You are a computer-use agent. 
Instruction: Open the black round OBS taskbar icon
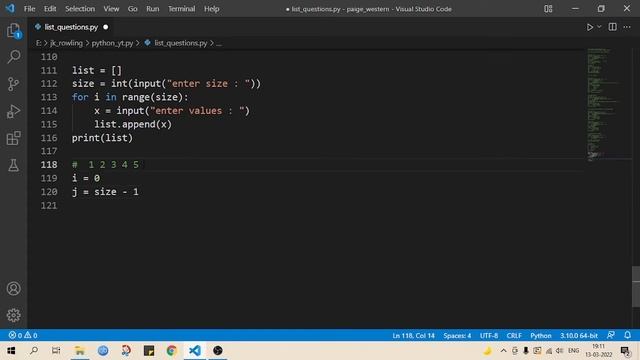tap(218, 351)
